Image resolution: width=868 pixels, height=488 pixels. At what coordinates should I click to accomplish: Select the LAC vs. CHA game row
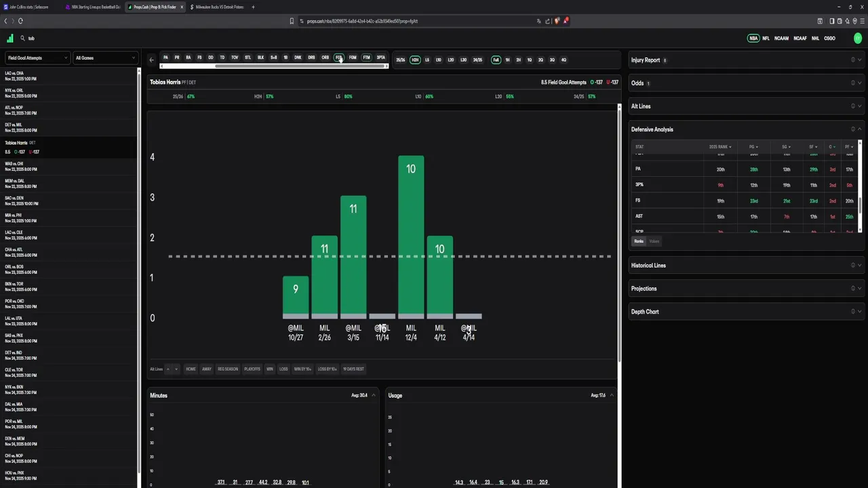point(69,75)
